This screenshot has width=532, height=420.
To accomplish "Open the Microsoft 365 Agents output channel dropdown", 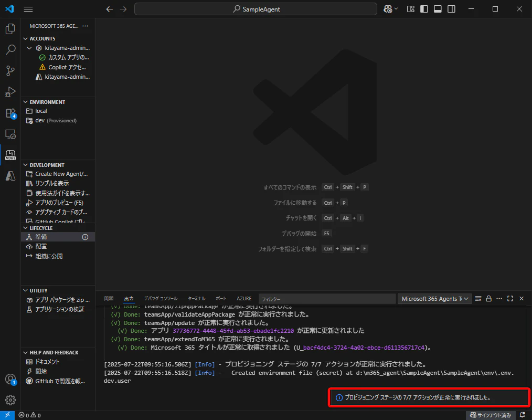I will pyautogui.click(x=434, y=299).
